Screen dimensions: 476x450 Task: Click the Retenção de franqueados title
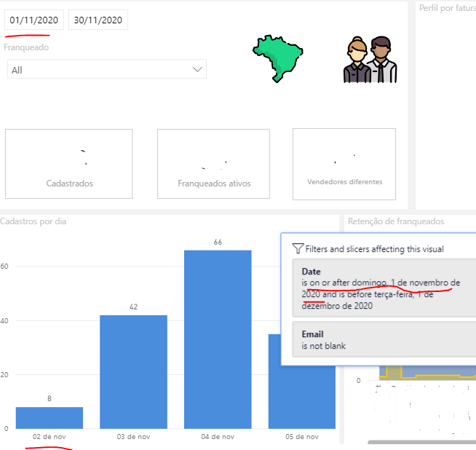pyautogui.click(x=396, y=221)
